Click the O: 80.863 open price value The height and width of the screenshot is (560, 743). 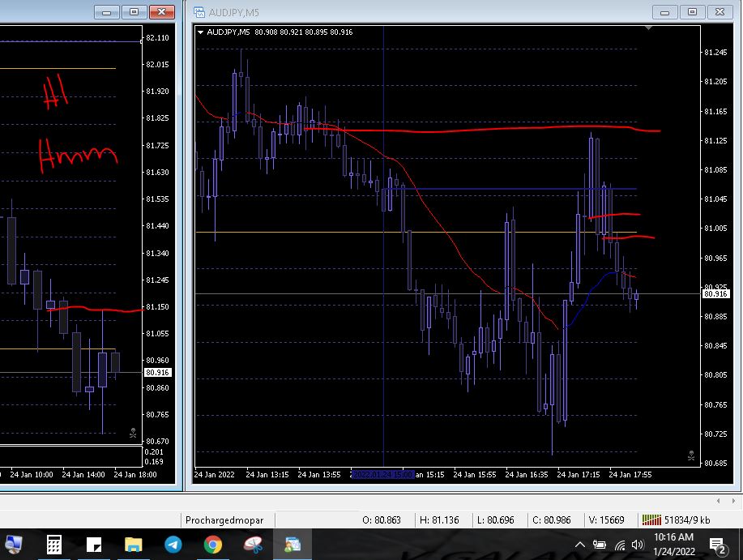[382, 519]
